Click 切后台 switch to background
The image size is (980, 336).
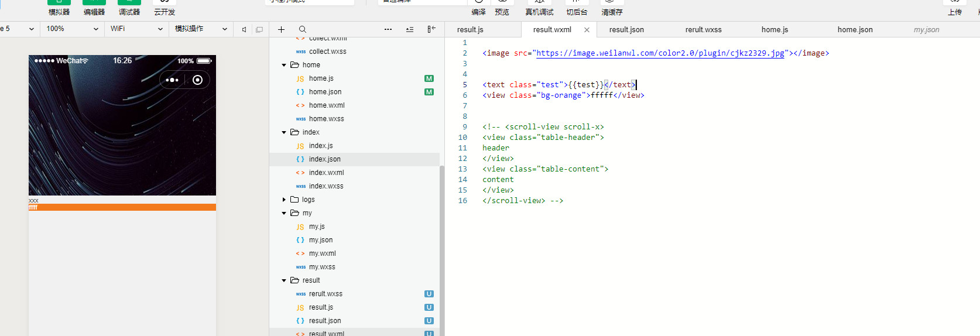click(x=577, y=8)
